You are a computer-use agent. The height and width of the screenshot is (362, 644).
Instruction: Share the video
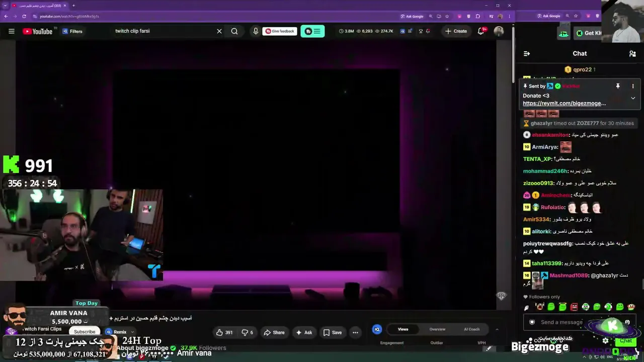pyautogui.click(x=274, y=332)
